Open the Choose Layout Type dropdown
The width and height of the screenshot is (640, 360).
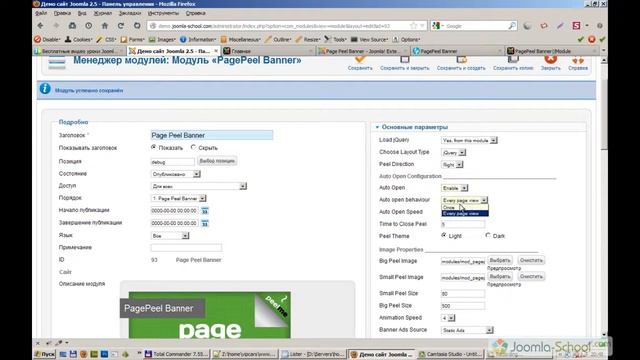[x=453, y=152]
